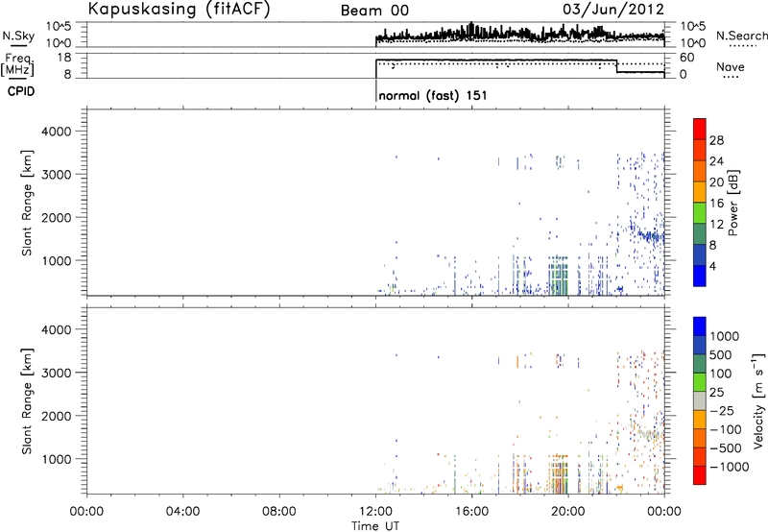The height and width of the screenshot is (532, 768).
Task: Click the CPID label
Action: (21, 91)
